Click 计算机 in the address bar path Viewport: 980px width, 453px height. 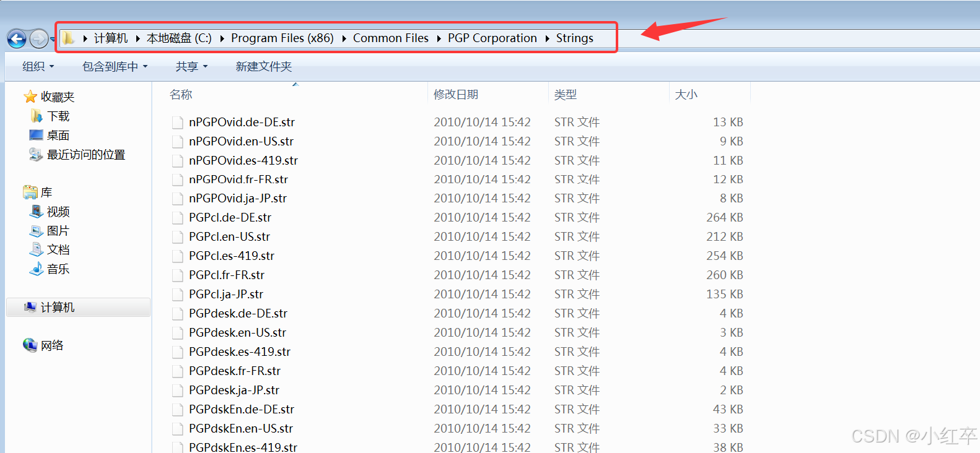tap(111, 38)
